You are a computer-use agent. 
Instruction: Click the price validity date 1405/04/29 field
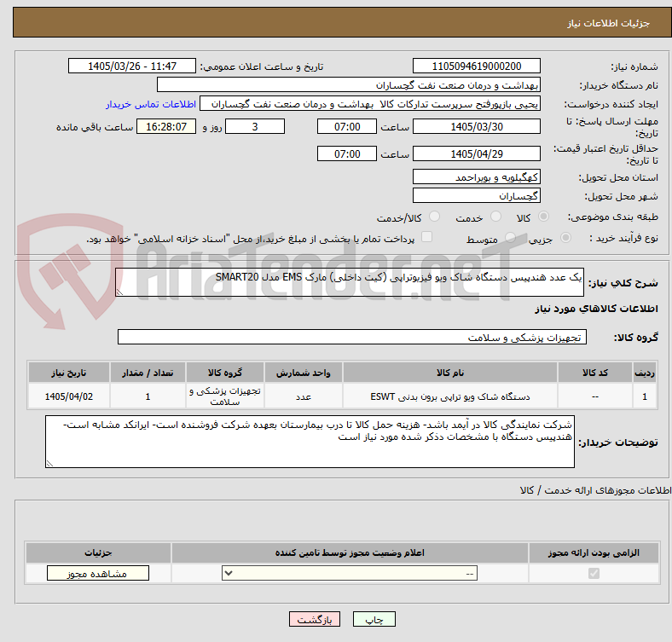point(476,153)
